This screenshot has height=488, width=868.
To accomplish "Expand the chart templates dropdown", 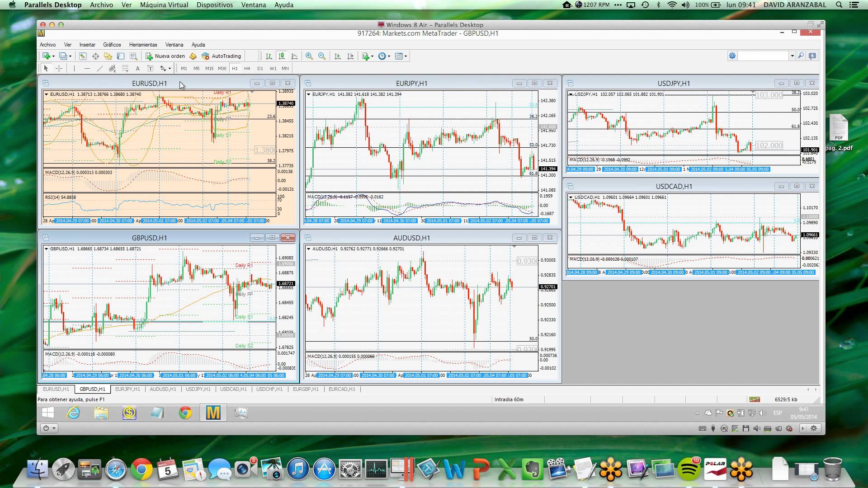I will pyautogui.click(x=406, y=56).
